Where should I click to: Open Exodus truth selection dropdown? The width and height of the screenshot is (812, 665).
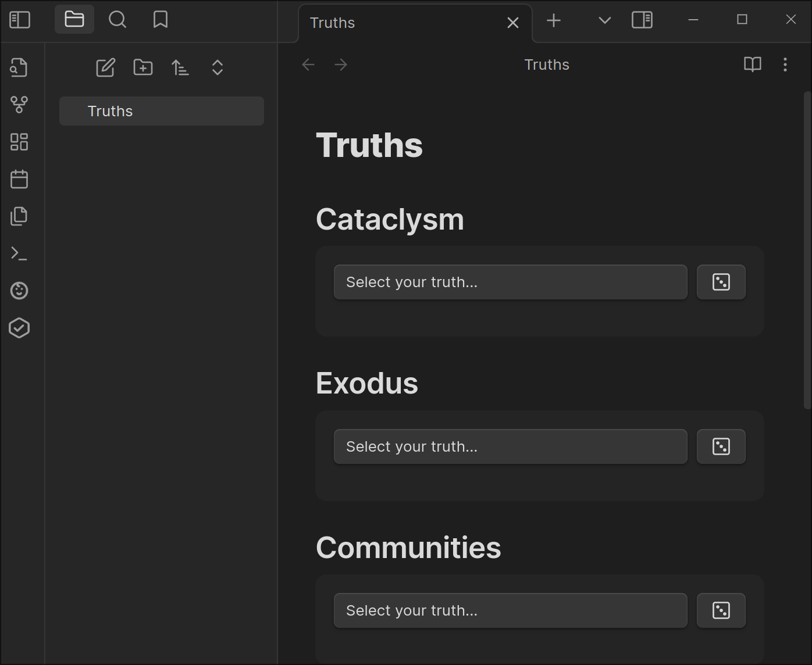coord(511,446)
